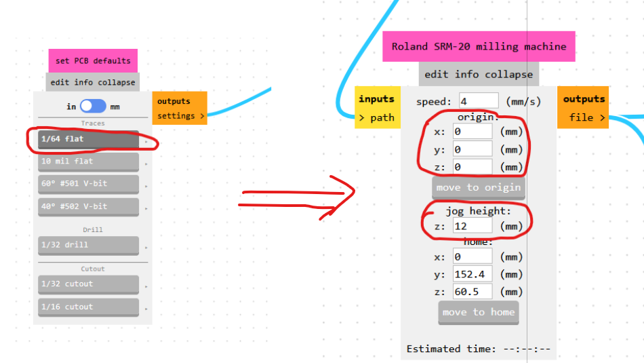Screen dimensions: 644x363
Task: Click the 'jog height:' label
Action: coord(479,211)
